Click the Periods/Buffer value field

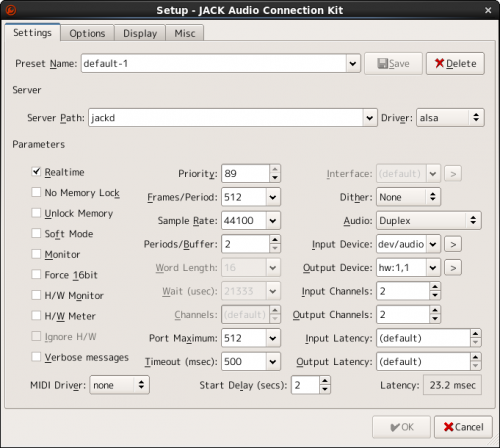[245, 244]
